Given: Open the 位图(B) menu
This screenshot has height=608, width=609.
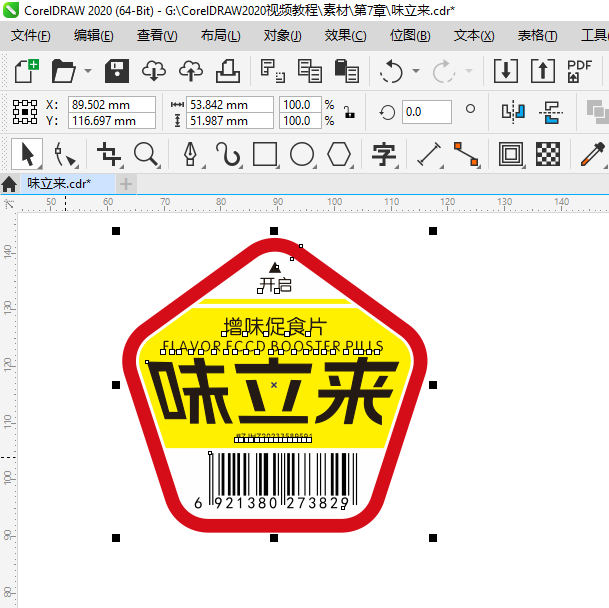Looking at the screenshot, I should click(x=410, y=36).
